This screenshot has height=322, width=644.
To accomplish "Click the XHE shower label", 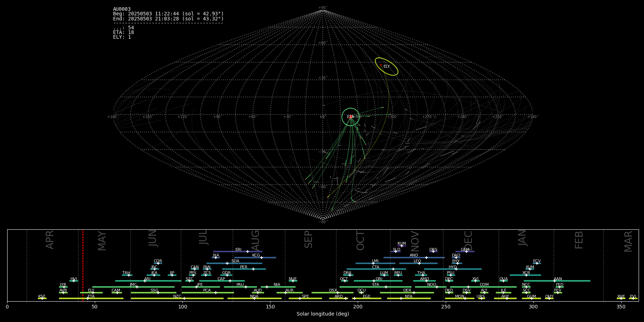I will point(621,297).
